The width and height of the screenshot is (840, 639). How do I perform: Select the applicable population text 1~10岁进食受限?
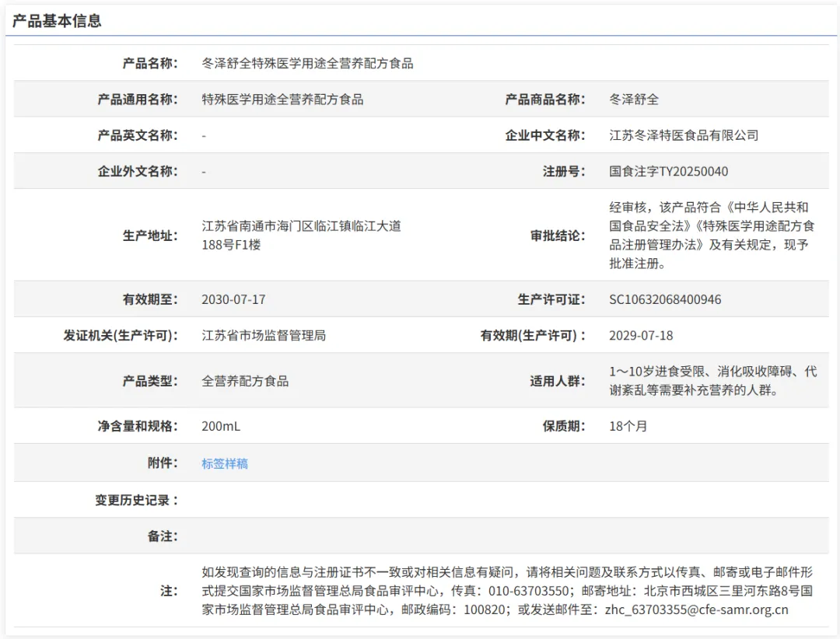pos(657,371)
